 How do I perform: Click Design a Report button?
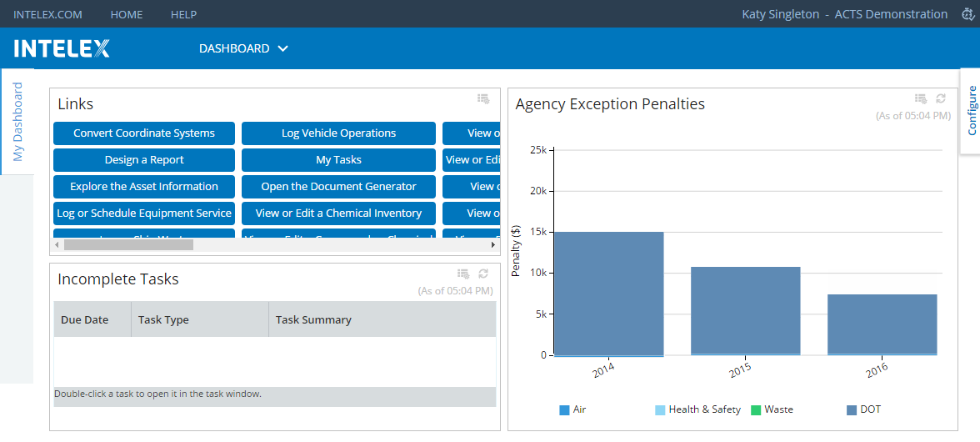pyautogui.click(x=144, y=160)
